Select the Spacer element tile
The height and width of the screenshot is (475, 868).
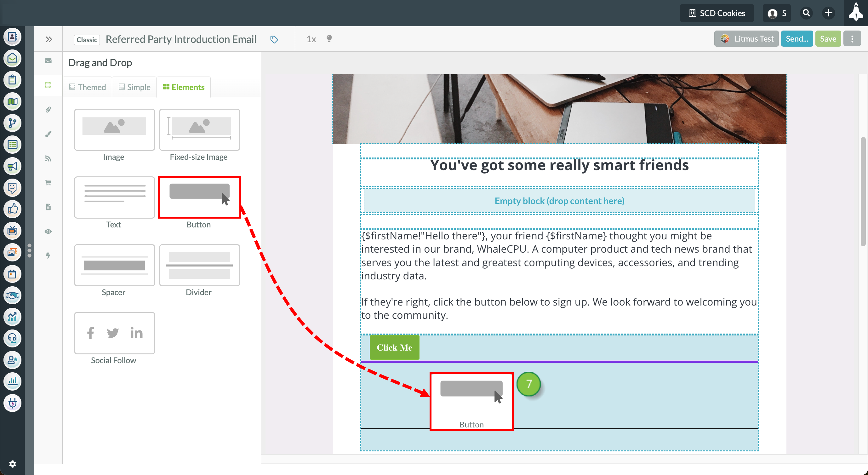point(114,265)
